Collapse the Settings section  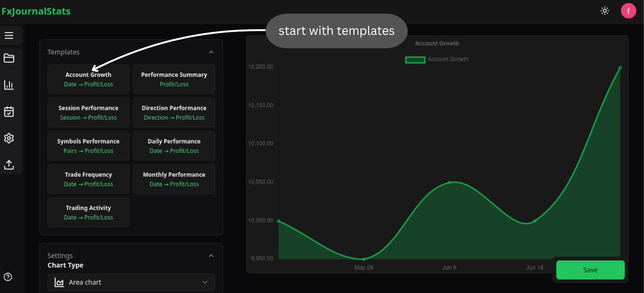point(211,255)
